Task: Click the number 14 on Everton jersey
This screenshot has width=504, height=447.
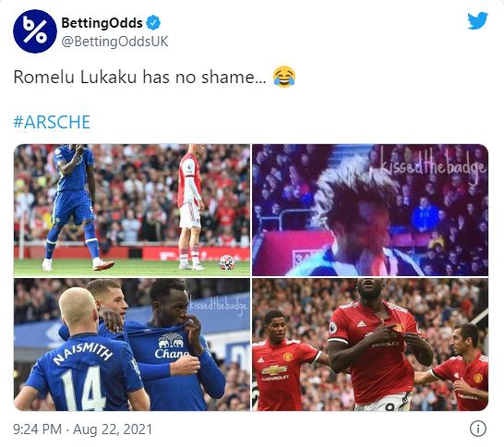Action: coord(83,388)
